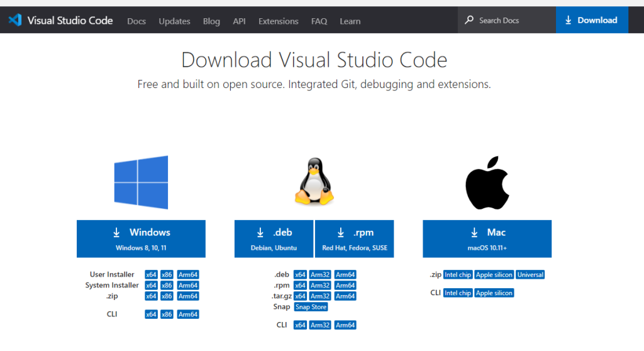This screenshot has height=351, width=644.
Task: Select Mac CLI Apple silicon download
Action: (x=494, y=293)
